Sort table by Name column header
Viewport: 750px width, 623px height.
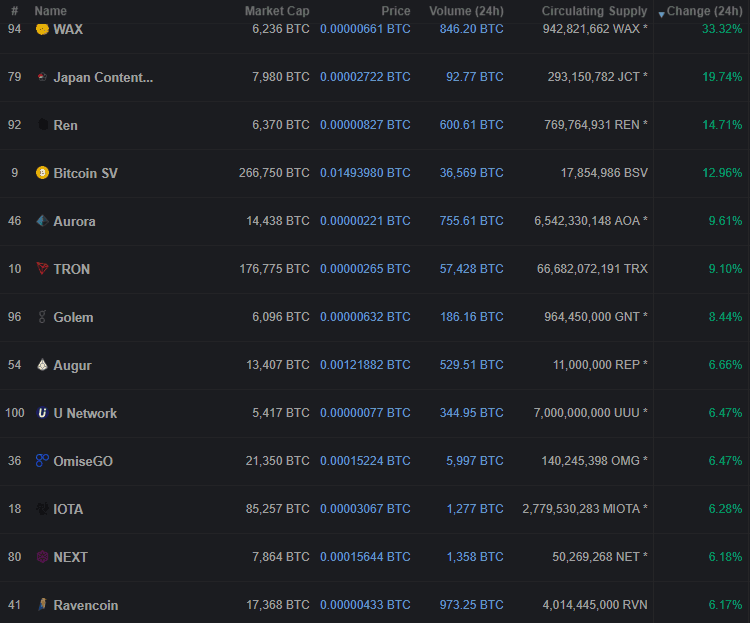click(x=50, y=11)
